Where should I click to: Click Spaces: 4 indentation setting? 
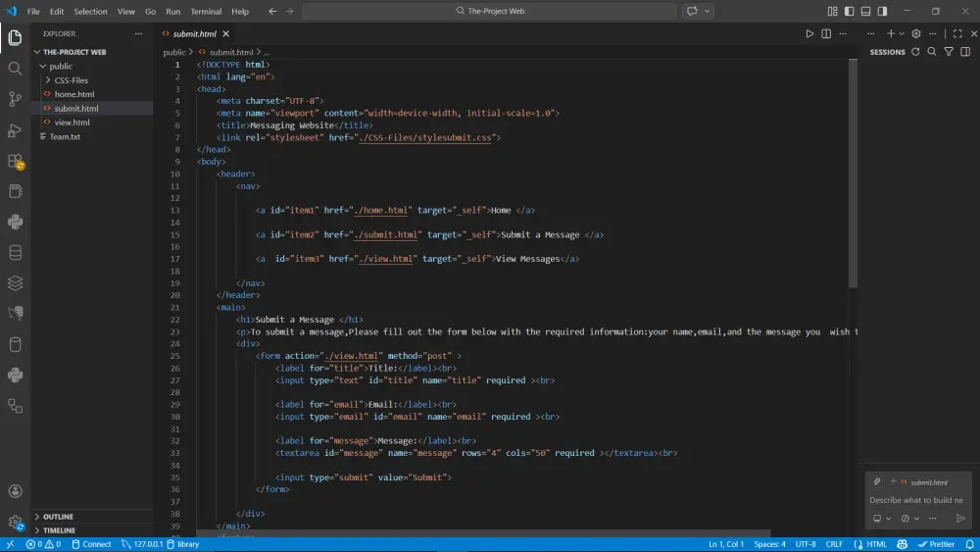(x=769, y=544)
